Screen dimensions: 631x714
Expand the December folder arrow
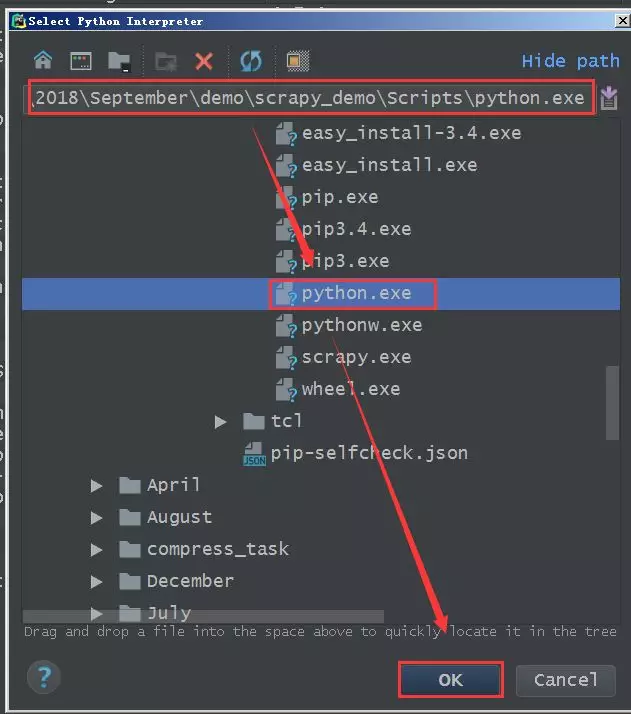click(x=96, y=581)
